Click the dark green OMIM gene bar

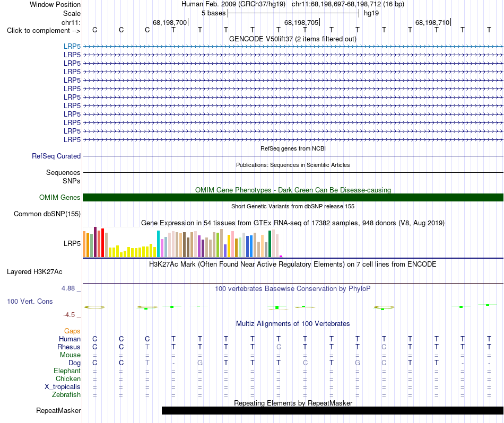click(x=293, y=198)
